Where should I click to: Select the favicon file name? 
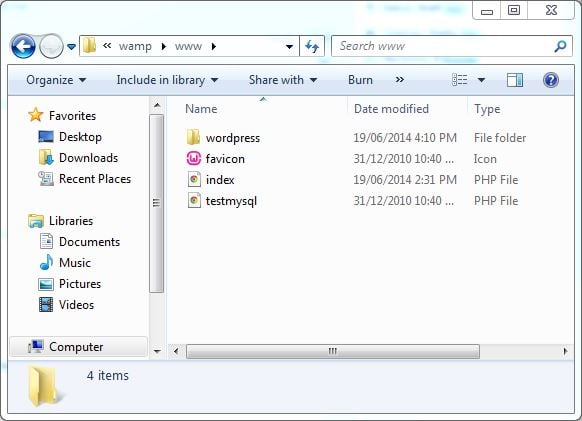(x=225, y=159)
